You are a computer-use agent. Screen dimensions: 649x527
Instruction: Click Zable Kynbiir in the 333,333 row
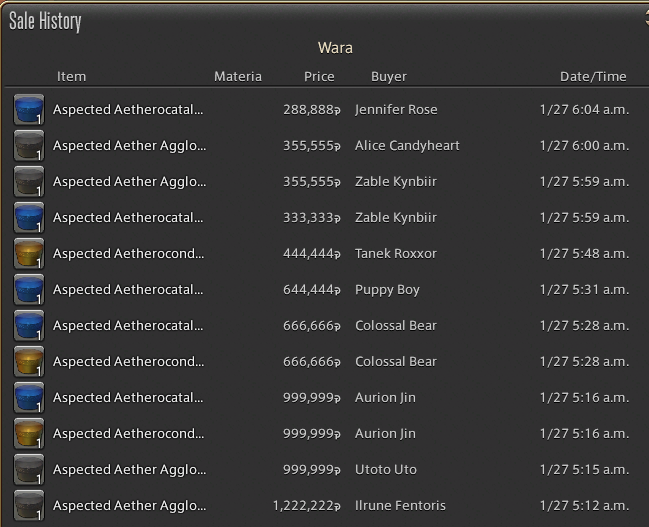point(396,218)
